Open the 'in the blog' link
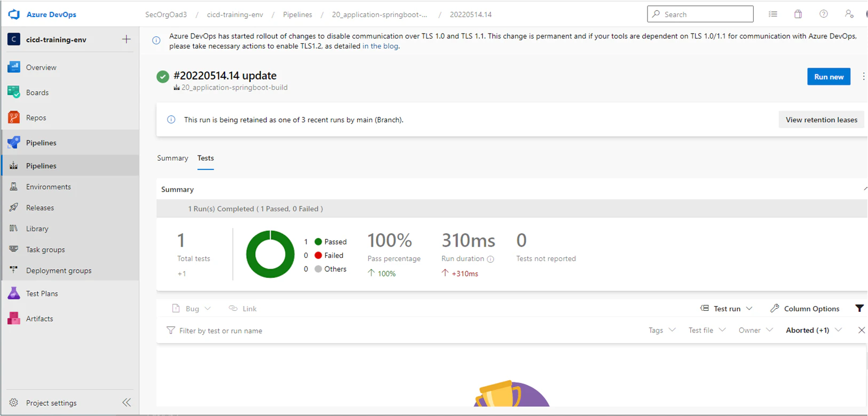Image resolution: width=868 pixels, height=416 pixels. click(x=380, y=46)
